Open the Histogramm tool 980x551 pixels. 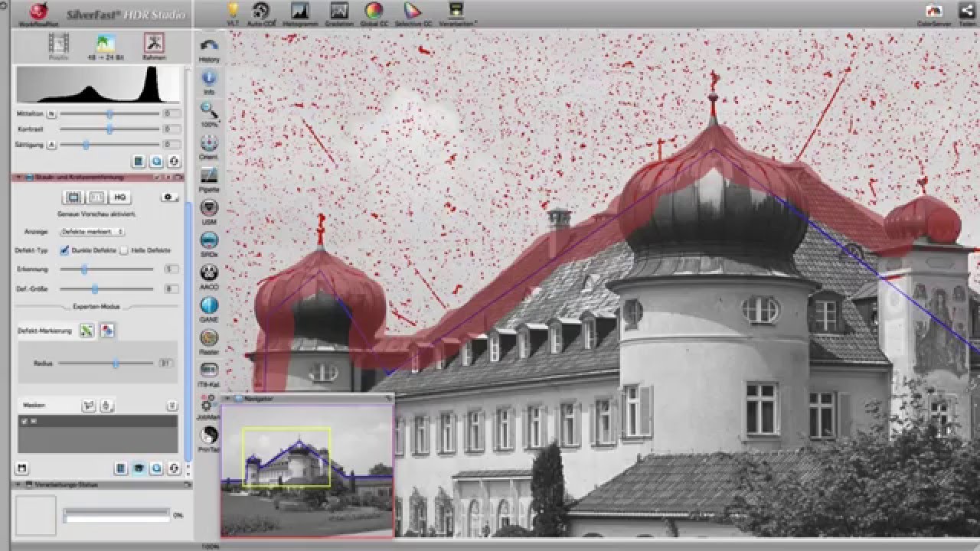(x=300, y=13)
